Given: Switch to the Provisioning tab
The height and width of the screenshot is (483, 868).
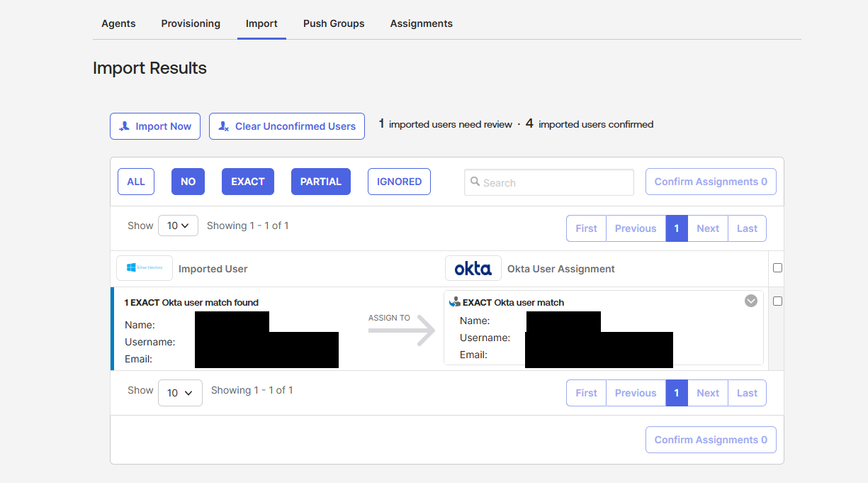Looking at the screenshot, I should coord(191,23).
